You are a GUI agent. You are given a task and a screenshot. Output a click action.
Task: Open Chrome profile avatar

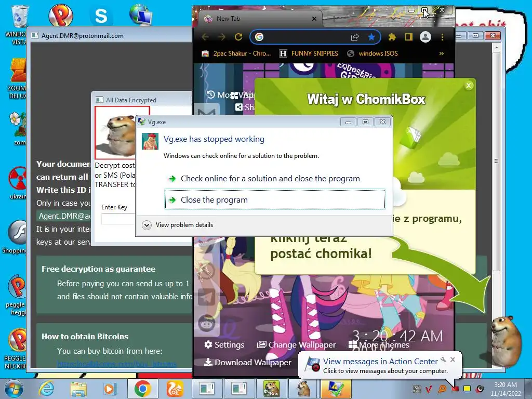[425, 37]
